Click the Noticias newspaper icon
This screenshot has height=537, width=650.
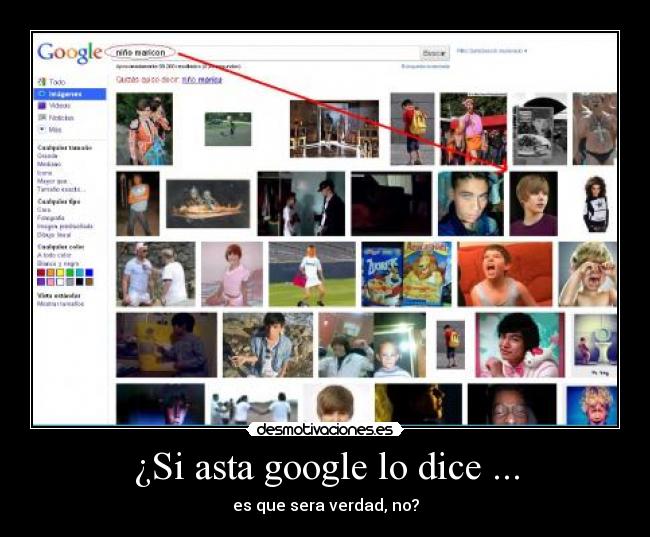tap(41, 117)
